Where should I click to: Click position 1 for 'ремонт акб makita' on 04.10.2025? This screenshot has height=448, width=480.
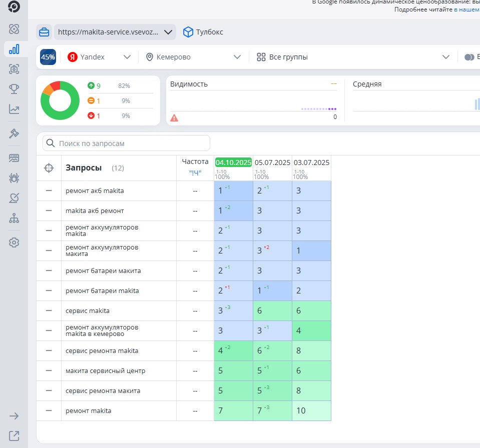click(x=233, y=191)
